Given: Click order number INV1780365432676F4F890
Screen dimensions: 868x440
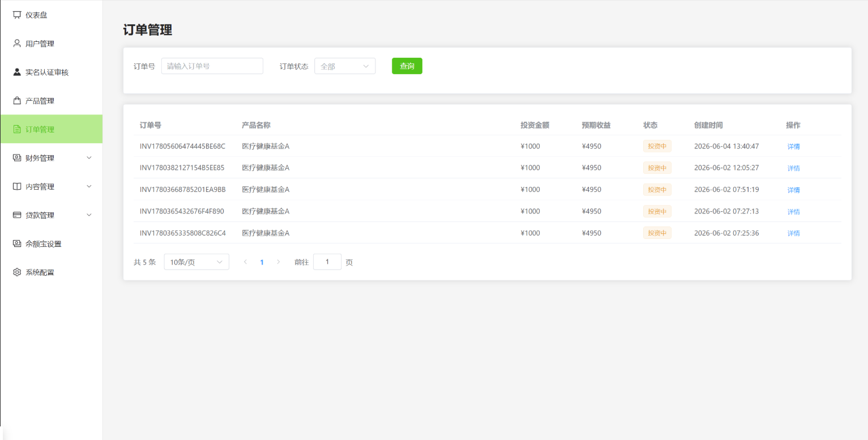Looking at the screenshot, I should tap(182, 211).
